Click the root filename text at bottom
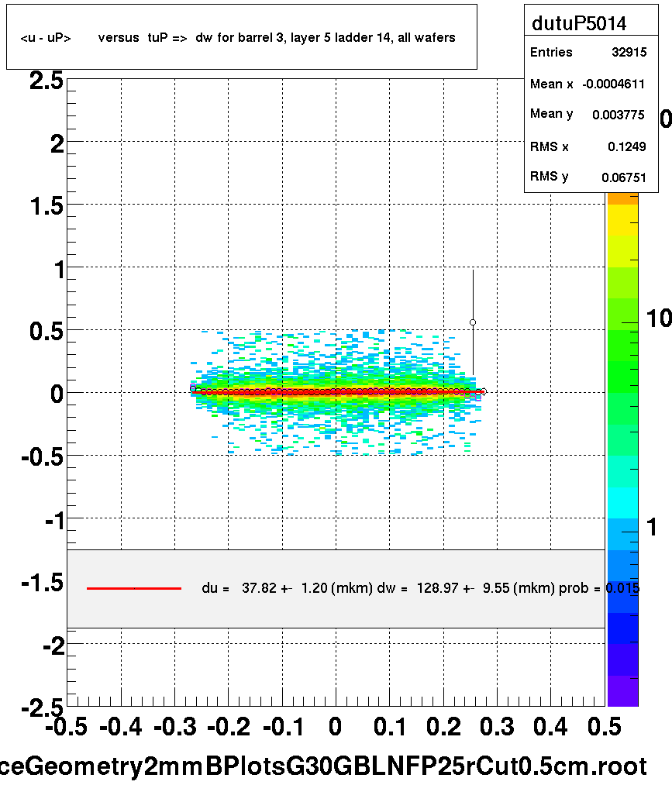672x785 pixels. coord(323,766)
